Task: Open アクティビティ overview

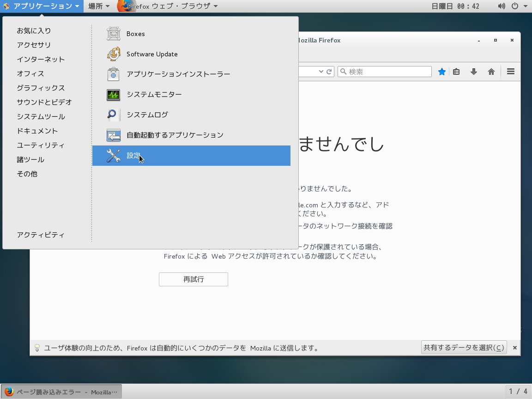Action: 41,235
